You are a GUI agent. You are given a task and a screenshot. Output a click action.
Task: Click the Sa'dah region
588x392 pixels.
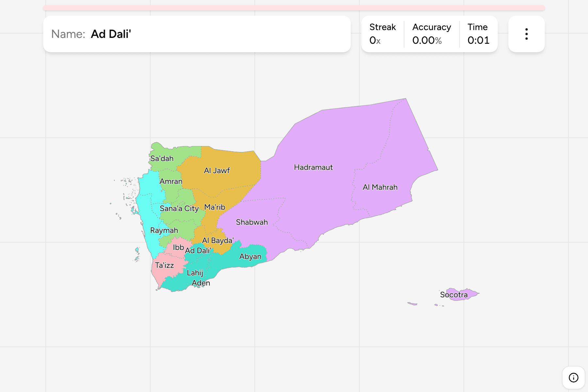(x=162, y=158)
